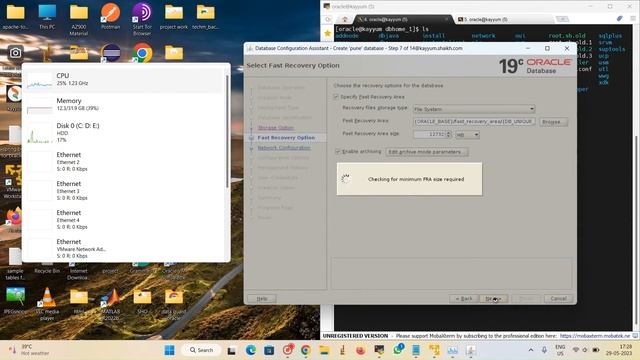Open File Explorer from the taskbar
Viewport: 640px width, 360px height.
(x=324, y=350)
